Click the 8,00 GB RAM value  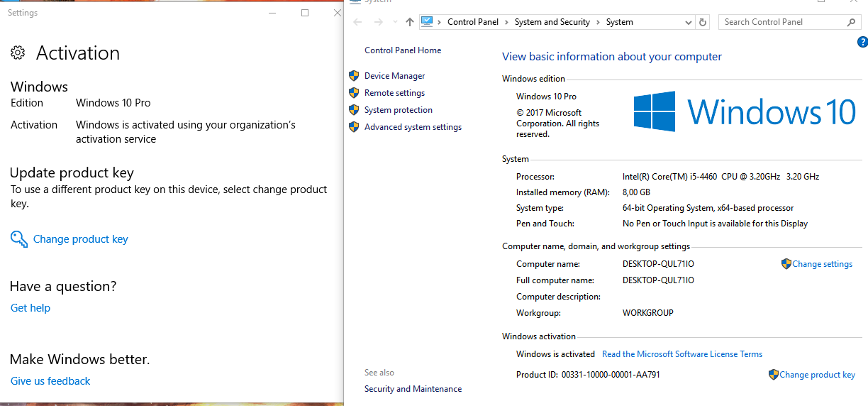pos(636,192)
